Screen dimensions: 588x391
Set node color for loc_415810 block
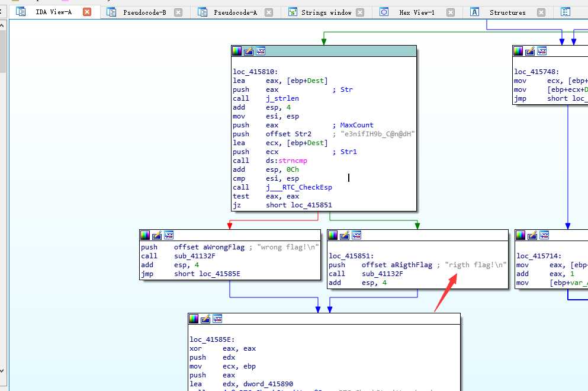[237, 51]
